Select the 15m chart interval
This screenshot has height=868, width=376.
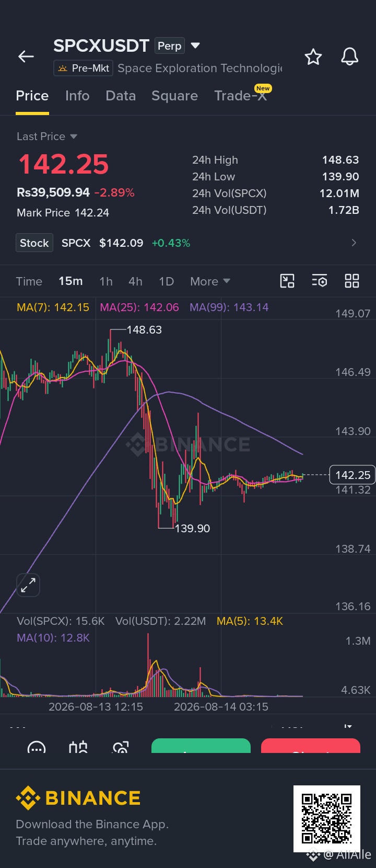[70, 281]
